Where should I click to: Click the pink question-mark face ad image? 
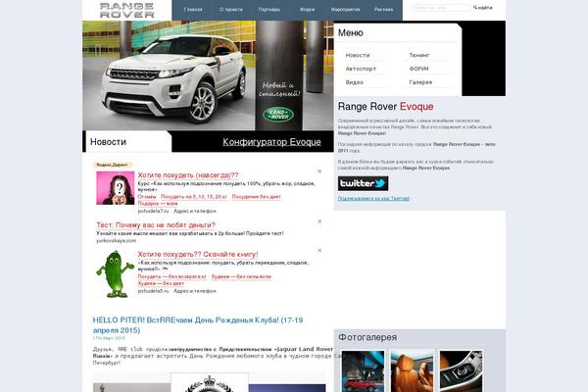115,188
